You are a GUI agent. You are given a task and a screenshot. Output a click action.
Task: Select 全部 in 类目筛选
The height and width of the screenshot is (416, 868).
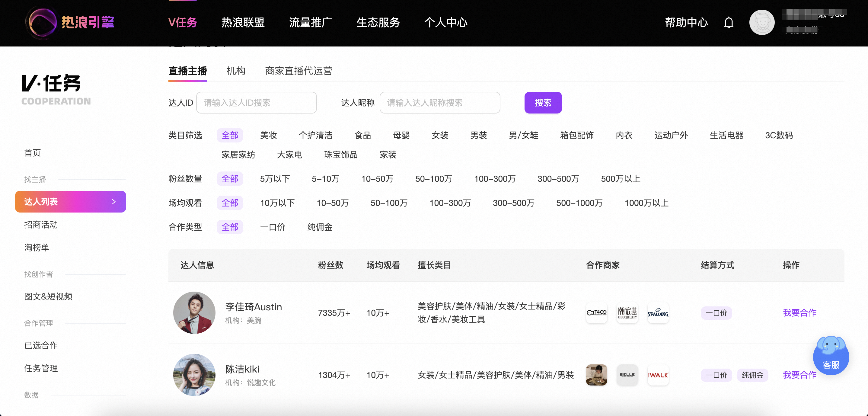coord(229,135)
